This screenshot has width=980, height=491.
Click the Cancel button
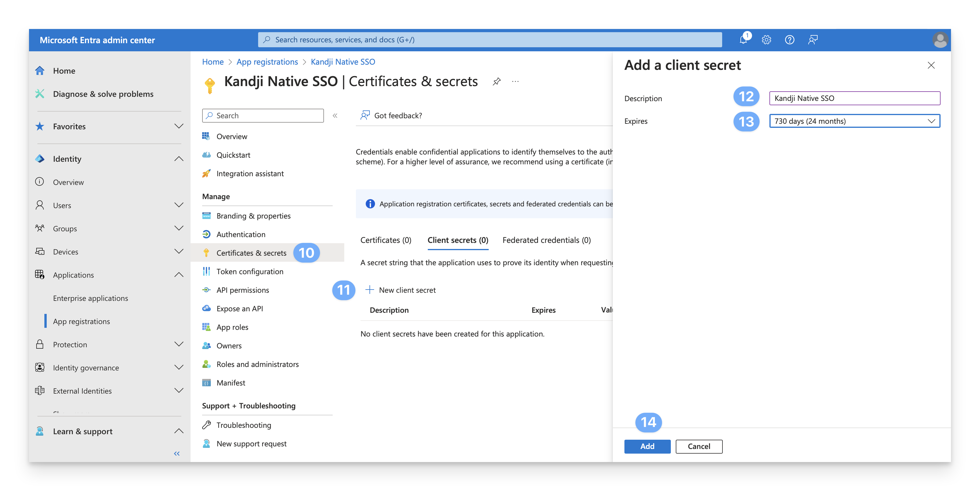699,446
